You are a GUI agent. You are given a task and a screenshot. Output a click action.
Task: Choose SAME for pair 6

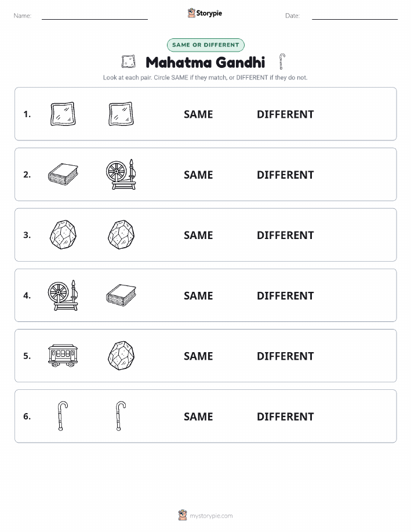coord(198,417)
